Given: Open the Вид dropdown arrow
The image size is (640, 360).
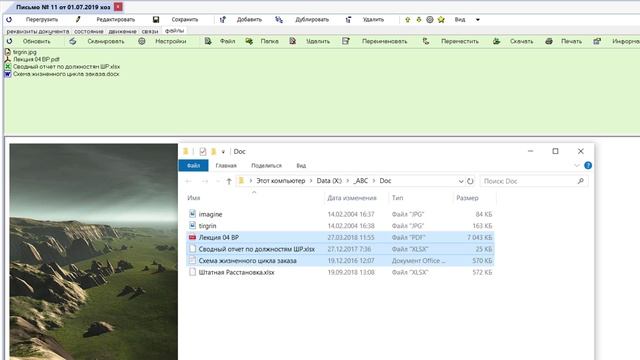Looking at the screenshot, I should 478,20.
